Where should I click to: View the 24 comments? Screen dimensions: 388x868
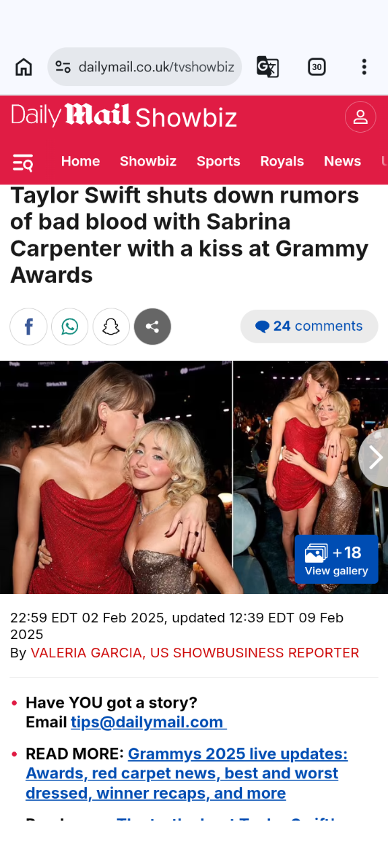309,326
